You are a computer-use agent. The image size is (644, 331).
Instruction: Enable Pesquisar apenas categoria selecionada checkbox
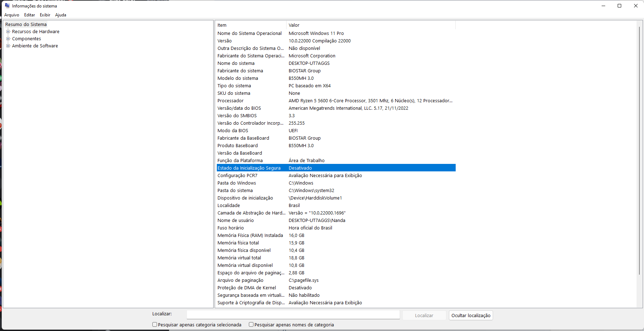(x=155, y=325)
